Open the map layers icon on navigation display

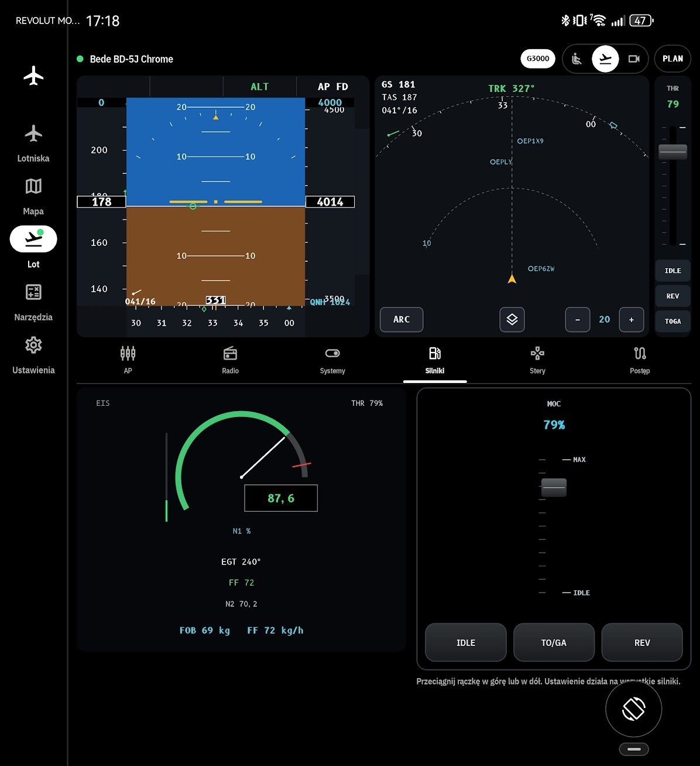click(x=512, y=320)
